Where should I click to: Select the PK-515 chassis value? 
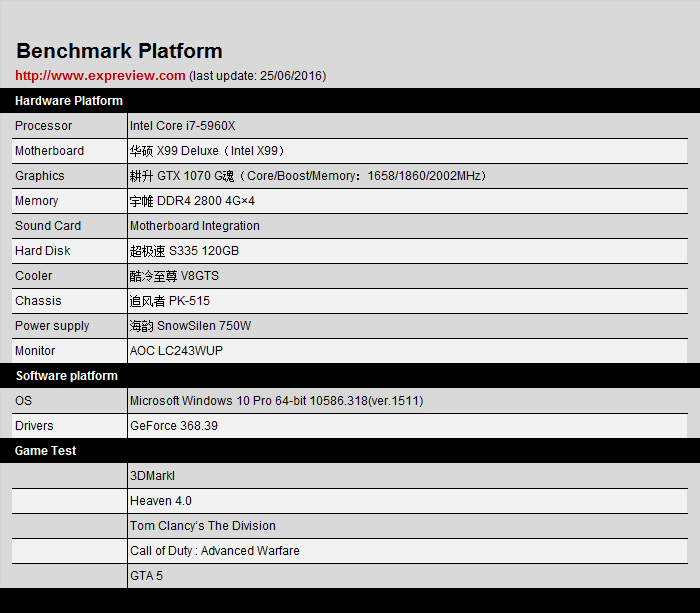tap(170, 301)
